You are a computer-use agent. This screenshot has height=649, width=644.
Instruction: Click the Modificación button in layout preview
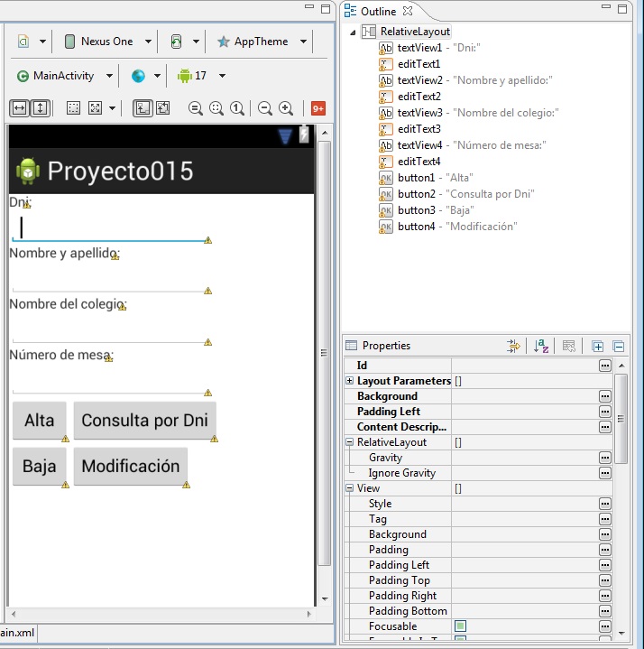click(131, 467)
